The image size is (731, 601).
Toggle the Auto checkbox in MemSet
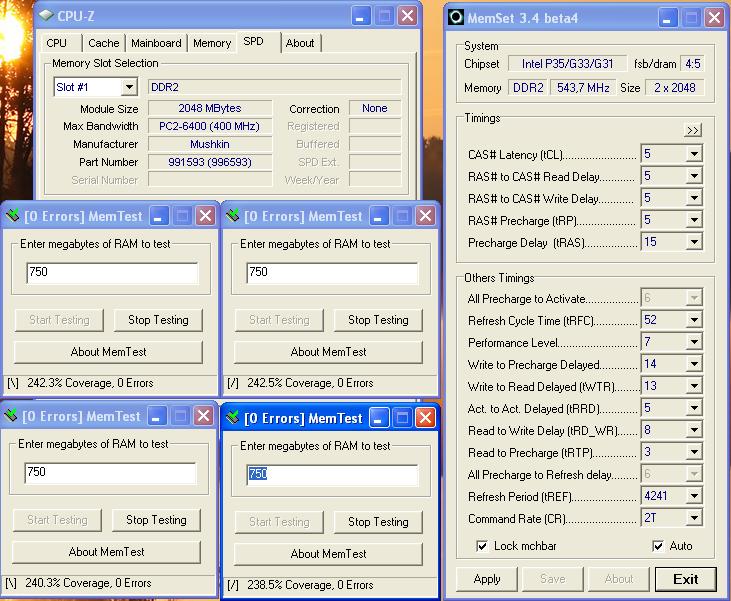coord(657,546)
